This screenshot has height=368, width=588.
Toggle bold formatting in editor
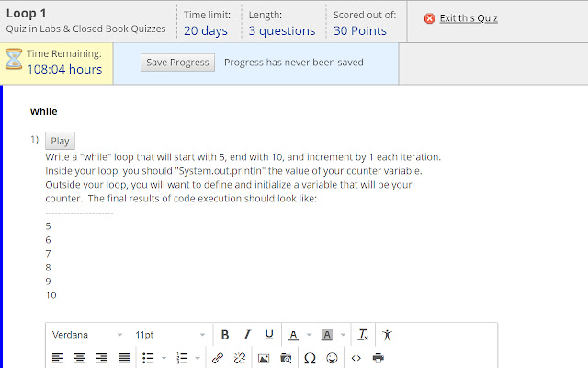tap(224, 335)
